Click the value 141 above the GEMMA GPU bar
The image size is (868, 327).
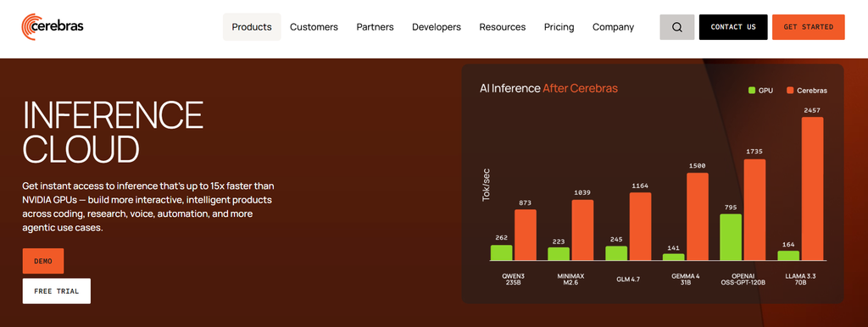click(674, 248)
